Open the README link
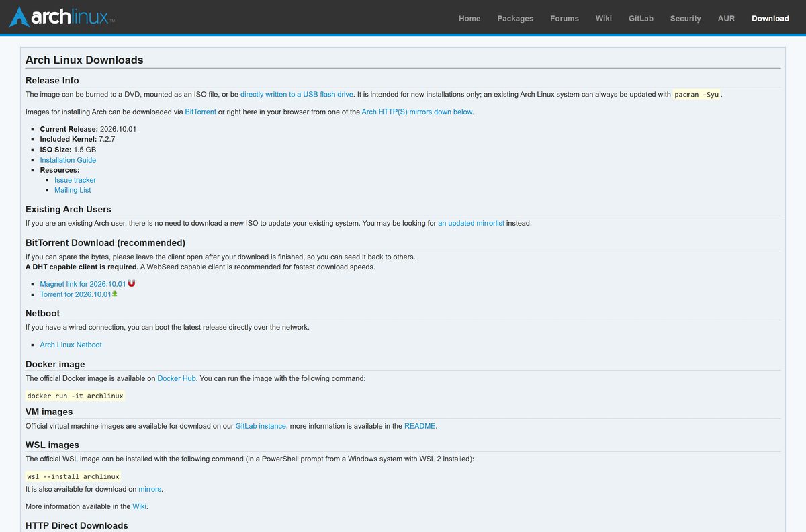Screen dimensions: 806x532 [420, 426]
